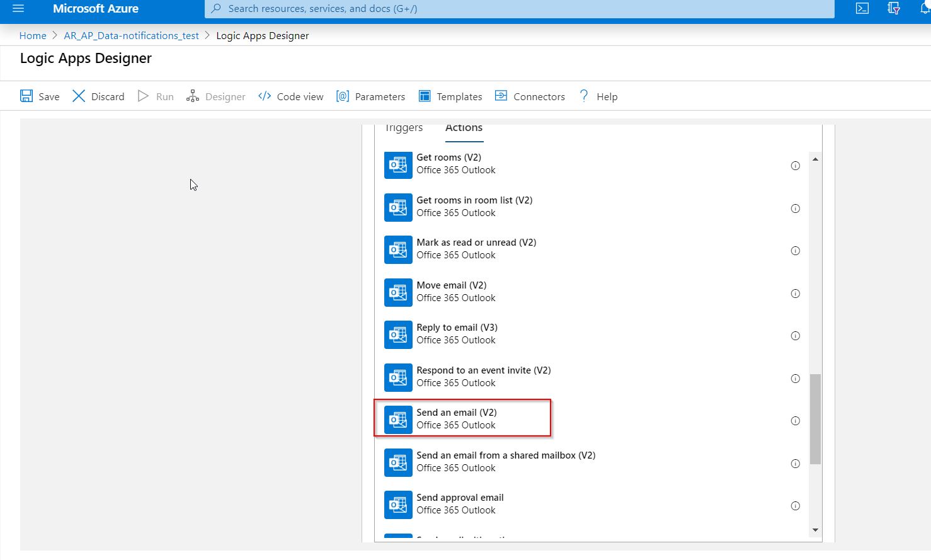Click the Help question mark icon
The height and width of the screenshot is (560, 931).
tap(584, 96)
